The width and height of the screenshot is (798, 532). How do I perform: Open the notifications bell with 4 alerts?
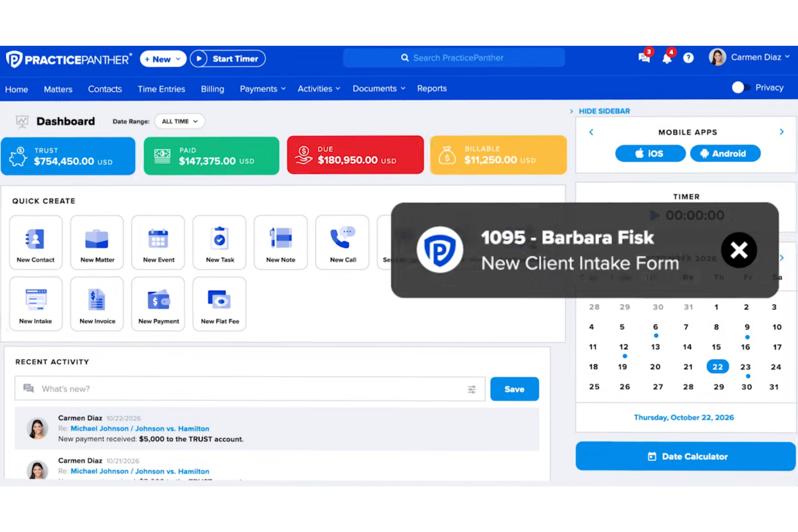point(667,58)
